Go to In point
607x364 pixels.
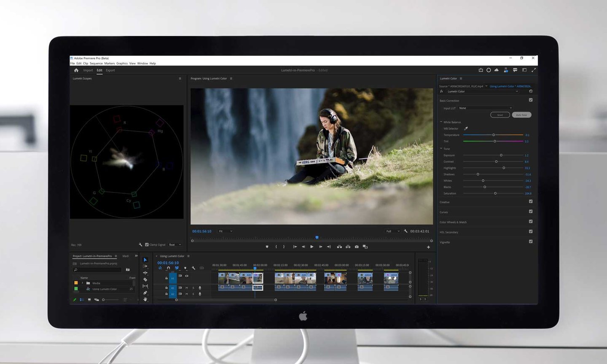click(x=295, y=247)
